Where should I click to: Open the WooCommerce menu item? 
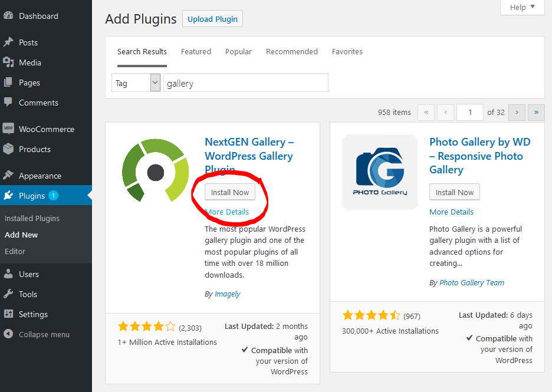(46, 129)
